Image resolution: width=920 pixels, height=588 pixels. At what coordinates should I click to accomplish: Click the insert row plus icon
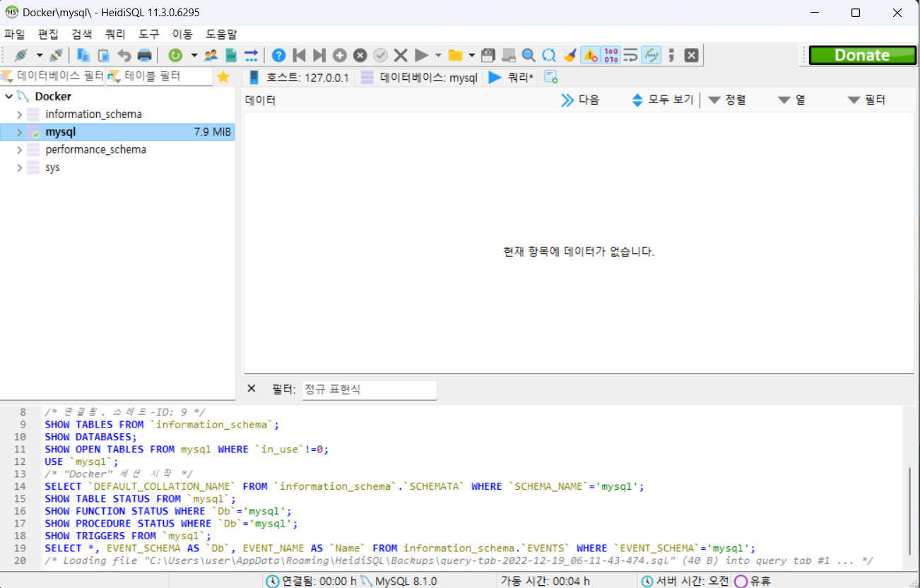click(340, 55)
